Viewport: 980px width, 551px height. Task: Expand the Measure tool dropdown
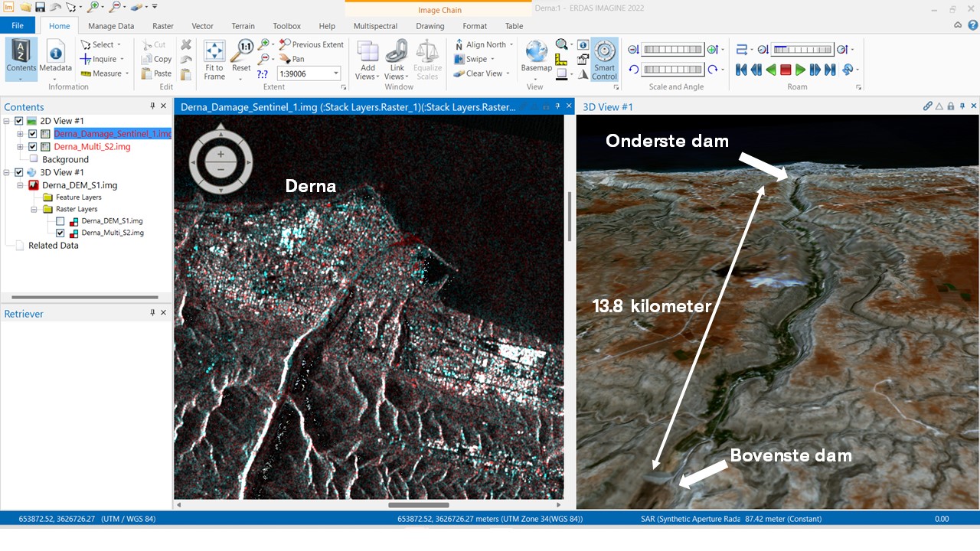tap(126, 73)
